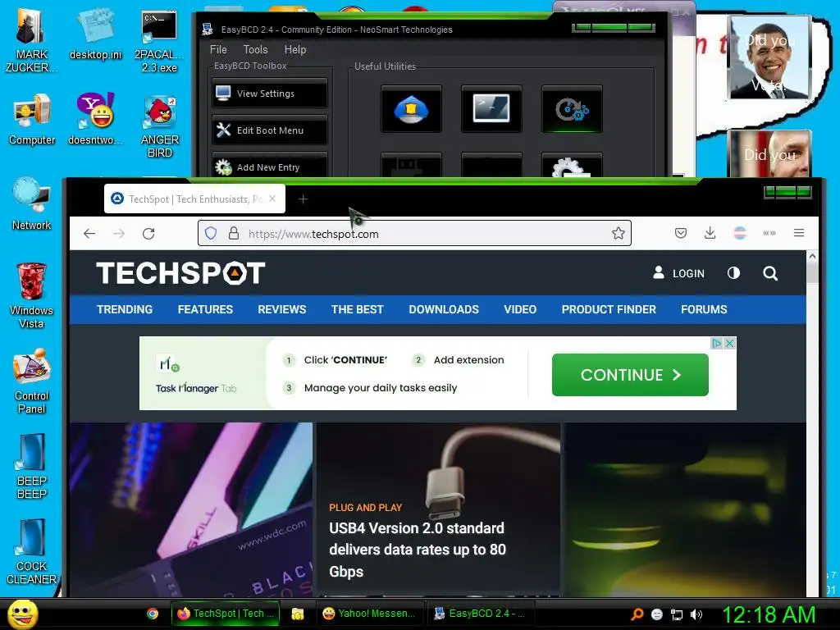Open the PRODUCT FINDER nav item
Image resolution: width=840 pixels, height=630 pixels.
tap(609, 309)
